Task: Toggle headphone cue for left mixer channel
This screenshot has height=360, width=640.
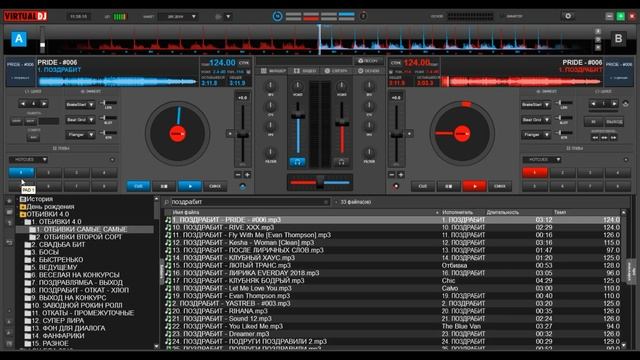Action: pos(298,162)
